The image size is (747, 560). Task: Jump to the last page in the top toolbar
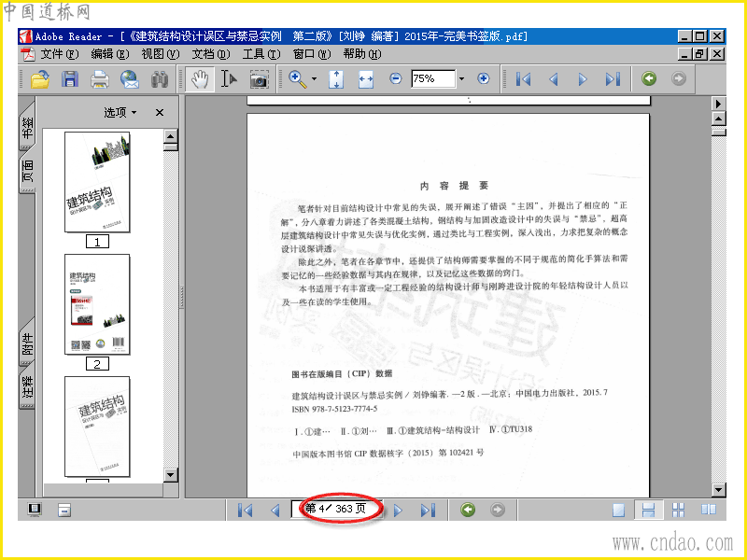coord(613,79)
